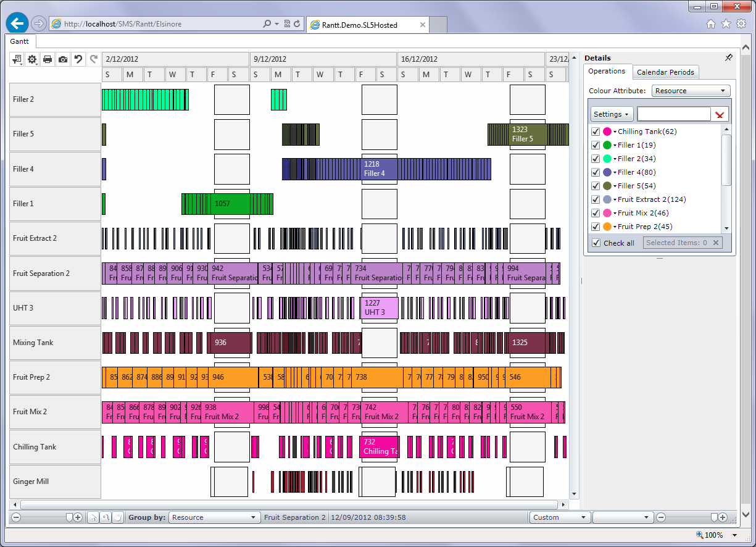Uncheck the Chilling Tank checkbox
Screen dimensions: 756x547
tap(596, 132)
